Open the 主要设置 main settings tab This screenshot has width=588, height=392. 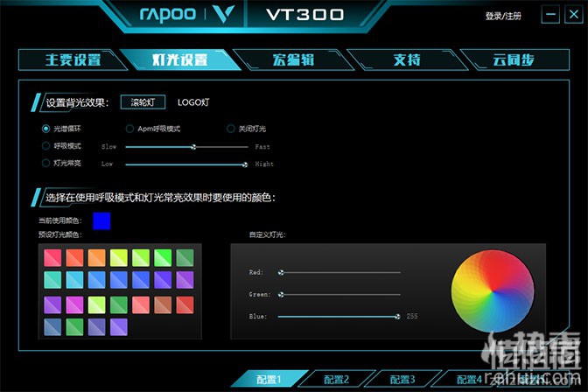click(73, 60)
